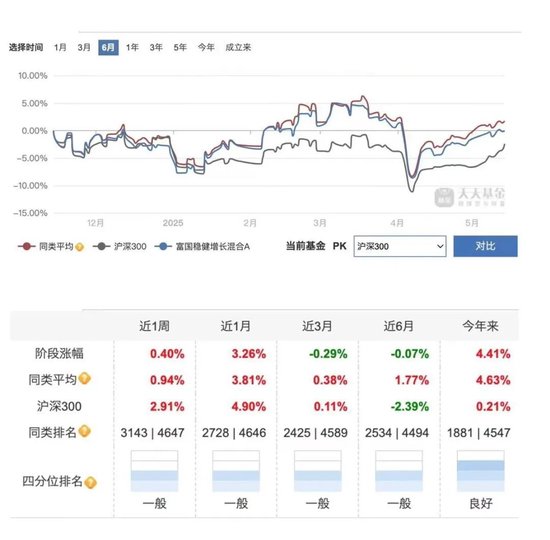This screenshot has width=550, height=540.
Task: Toggle the 富国稳健增长混合A series in the legend
Action: [202, 247]
